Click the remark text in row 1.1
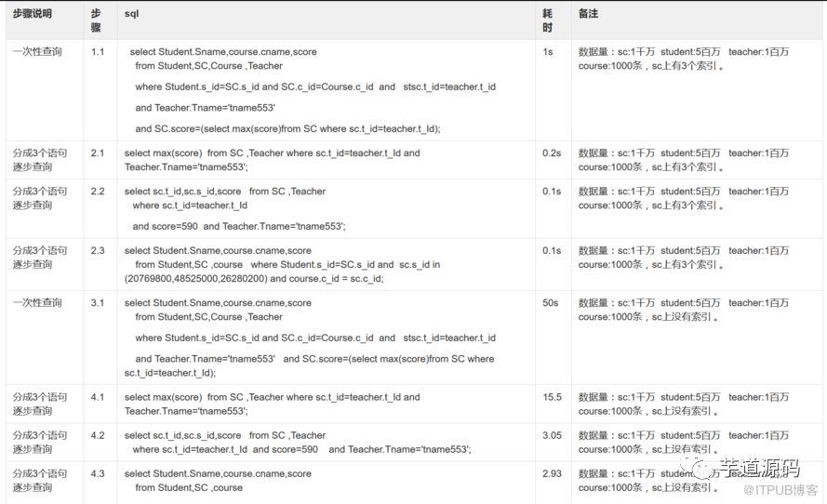This screenshot has width=827, height=504. point(684,59)
